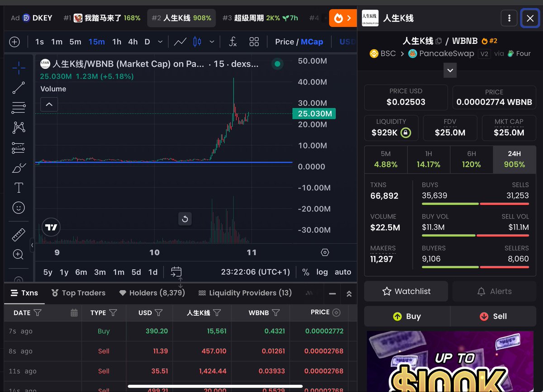The height and width of the screenshot is (392, 543).
Task: Select the crosshair cursor tool
Action: tap(19, 68)
